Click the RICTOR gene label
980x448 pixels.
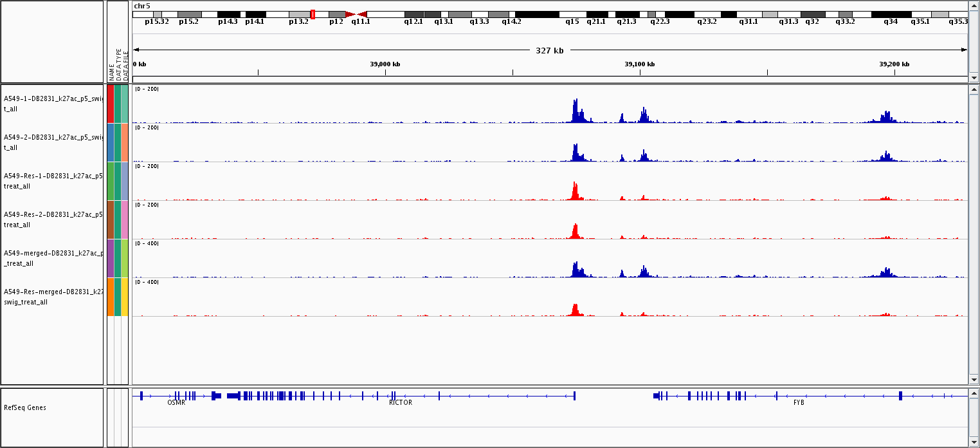point(400,402)
